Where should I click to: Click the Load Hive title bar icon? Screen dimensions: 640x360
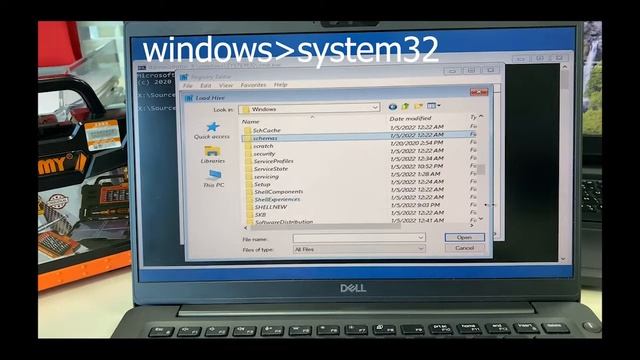point(189,98)
